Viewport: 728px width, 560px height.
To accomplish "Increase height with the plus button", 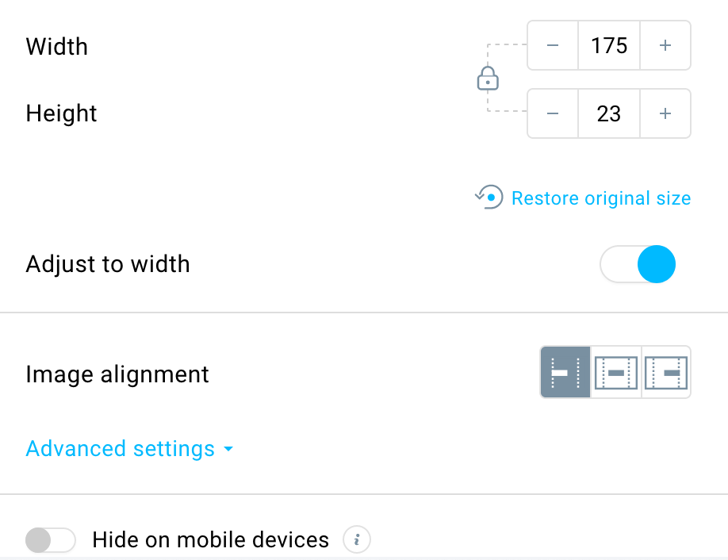I will pos(665,113).
